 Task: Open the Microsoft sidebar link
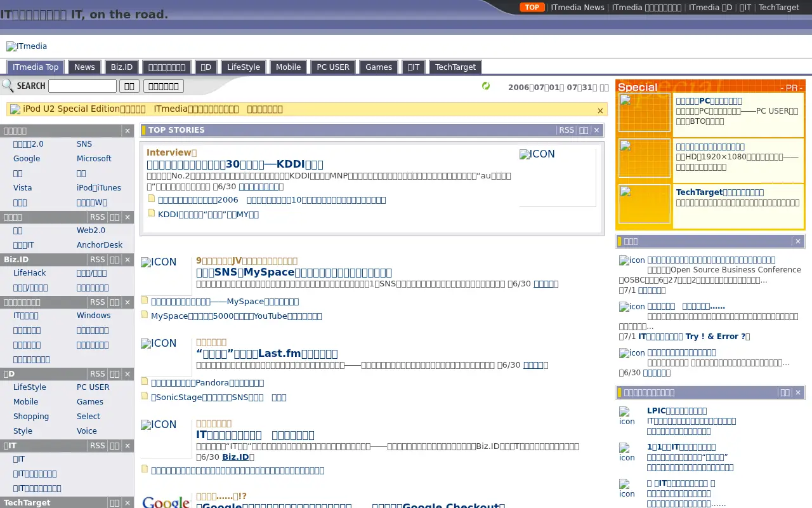pyautogui.click(x=94, y=159)
